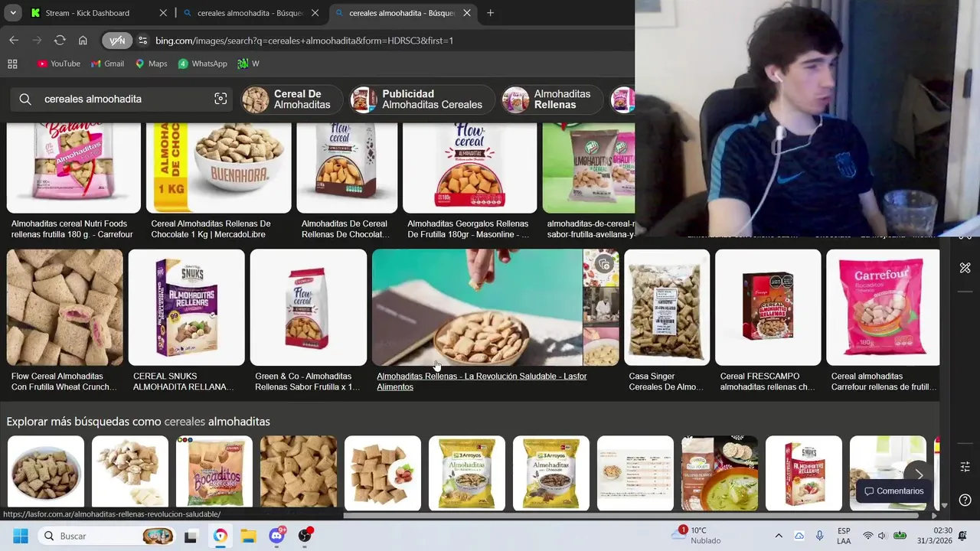The height and width of the screenshot is (551, 980).
Task: Open the browser icon on the taskbar
Action: pos(220,536)
